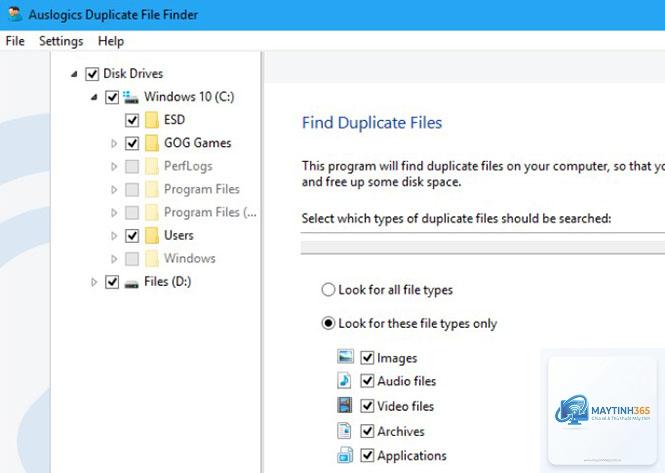Click the Archives file type icon
The width and height of the screenshot is (665, 473).
[344, 431]
